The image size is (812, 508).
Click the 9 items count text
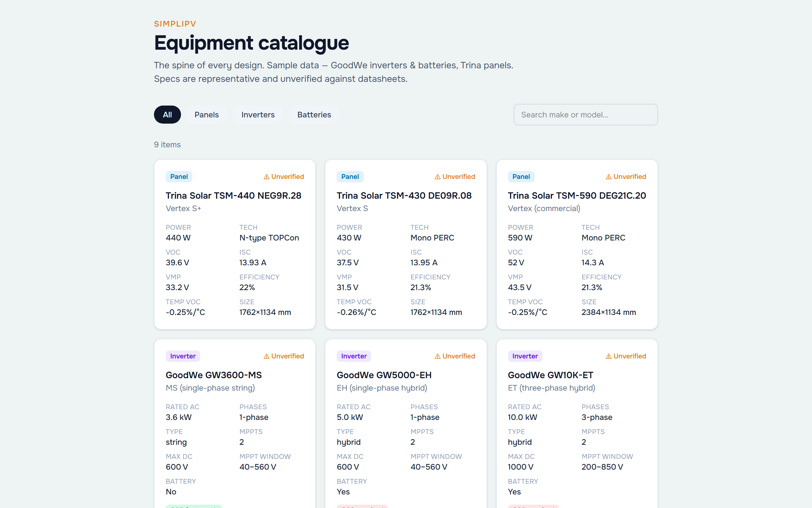tap(167, 144)
